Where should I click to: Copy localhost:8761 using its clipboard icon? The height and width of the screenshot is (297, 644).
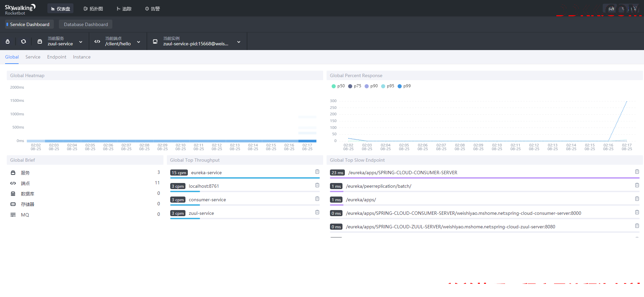click(x=317, y=185)
